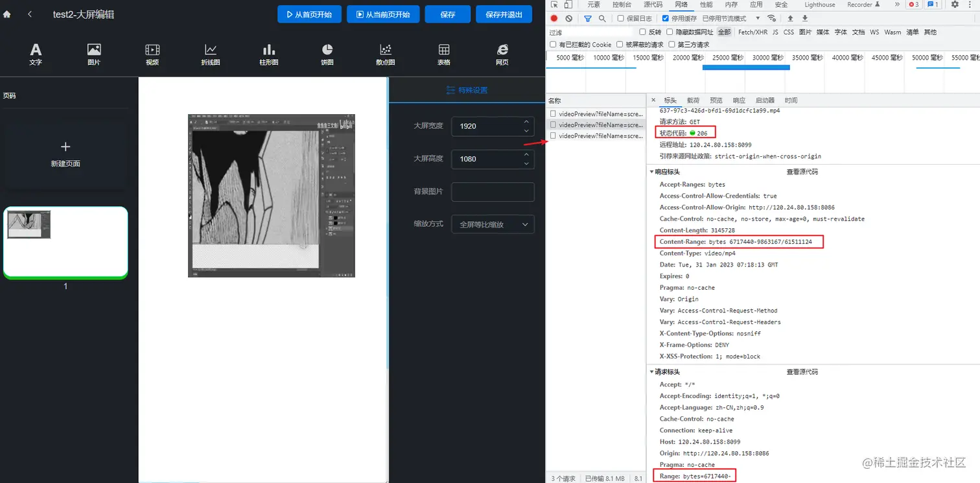The height and width of the screenshot is (483, 980).
Task: Tick the 反转 checkbox
Action: (642, 32)
